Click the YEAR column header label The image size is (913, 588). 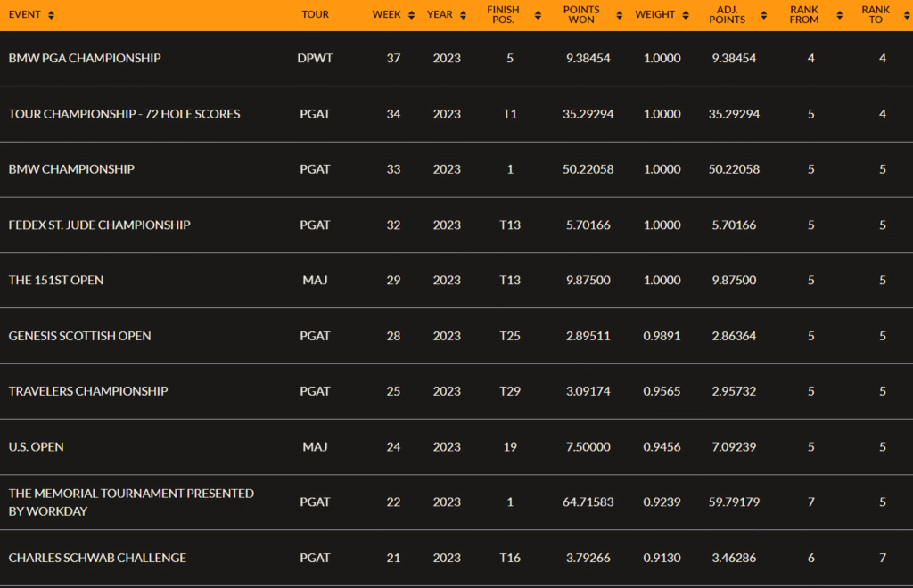pyautogui.click(x=440, y=14)
